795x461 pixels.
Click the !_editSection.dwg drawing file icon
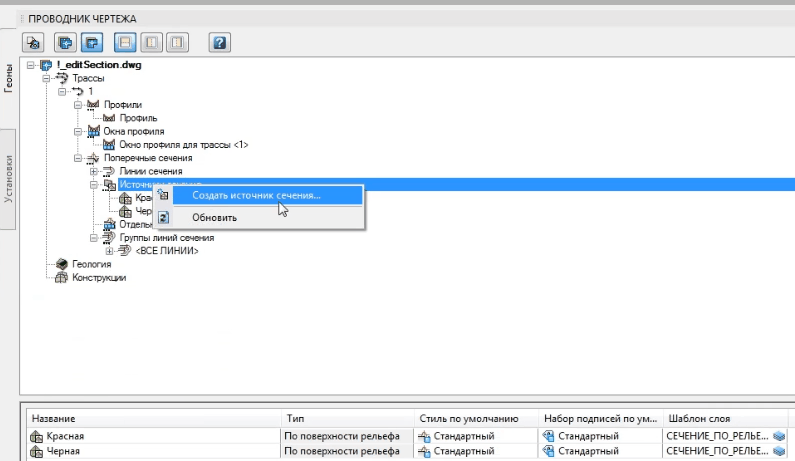[x=46, y=65]
